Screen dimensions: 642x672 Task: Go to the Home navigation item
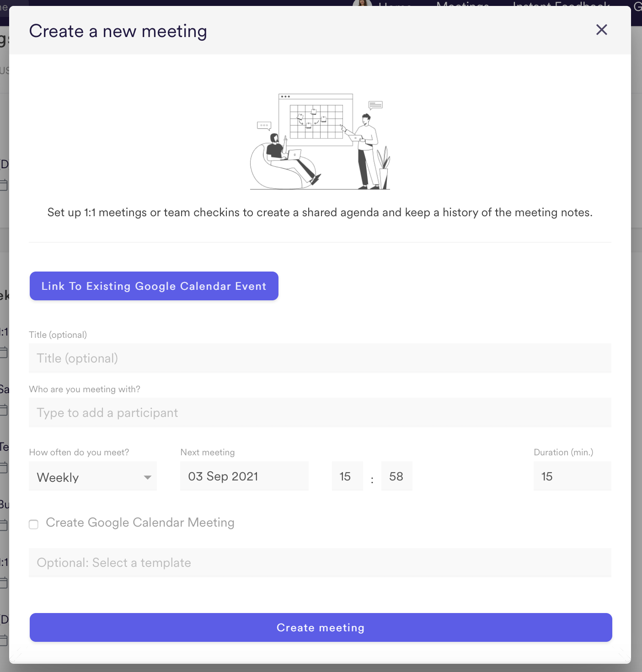(x=395, y=4)
